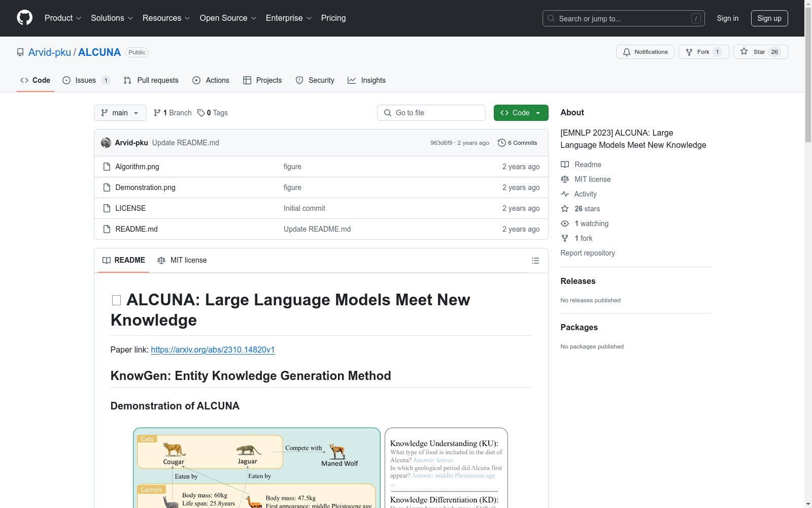This screenshot has width=812, height=508.
Task: Open the Code tab
Action: (36, 80)
